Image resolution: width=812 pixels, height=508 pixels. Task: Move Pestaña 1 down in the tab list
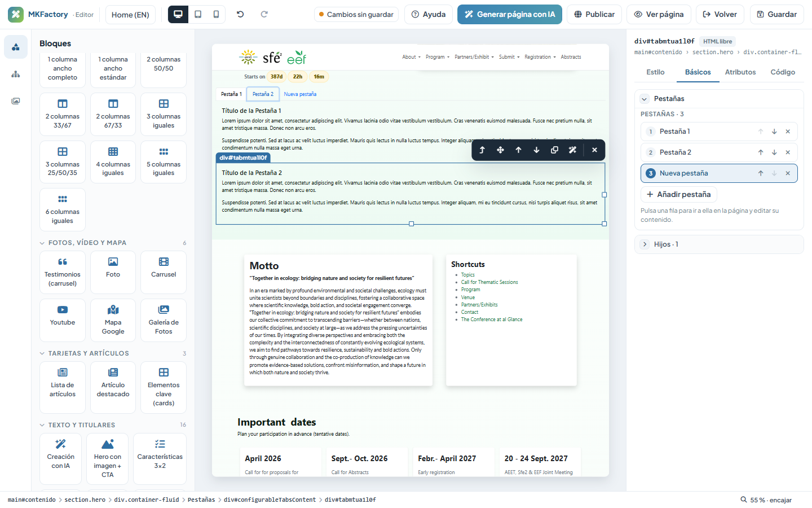pos(774,132)
